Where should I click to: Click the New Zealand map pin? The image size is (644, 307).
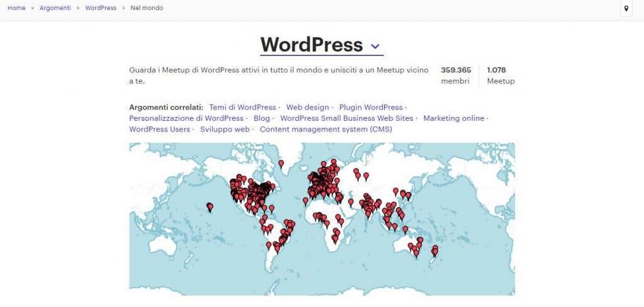pos(435,251)
